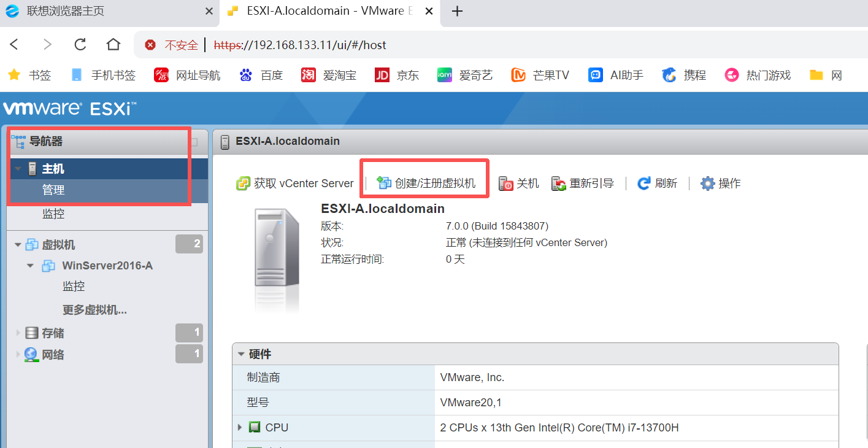This screenshot has height=448, width=868.
Task: Click the 存储 count badge
Action: [x=189, y=333]
